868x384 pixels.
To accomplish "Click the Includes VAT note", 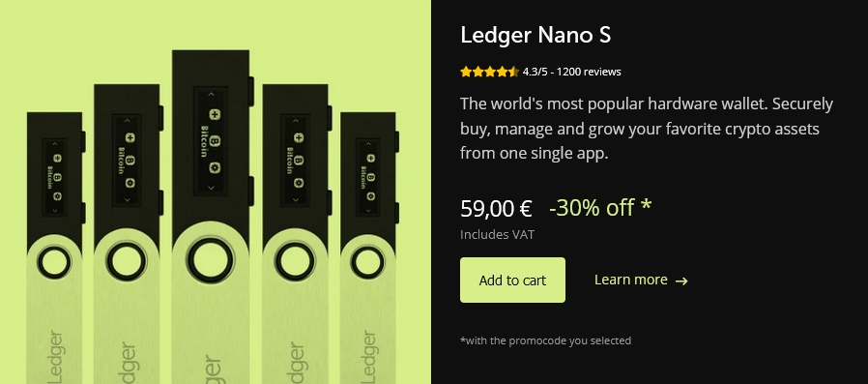I will pos(497,234).
